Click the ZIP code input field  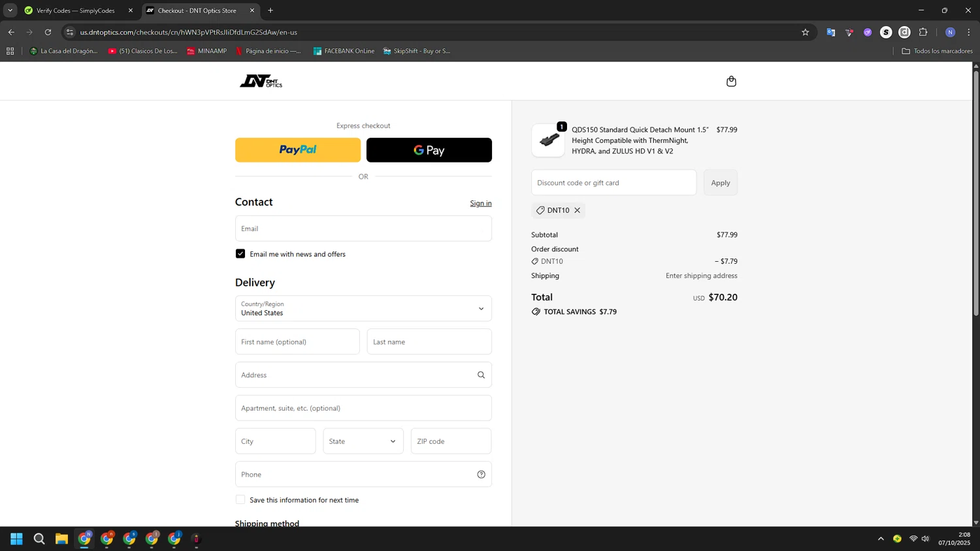tap(451, 441)
